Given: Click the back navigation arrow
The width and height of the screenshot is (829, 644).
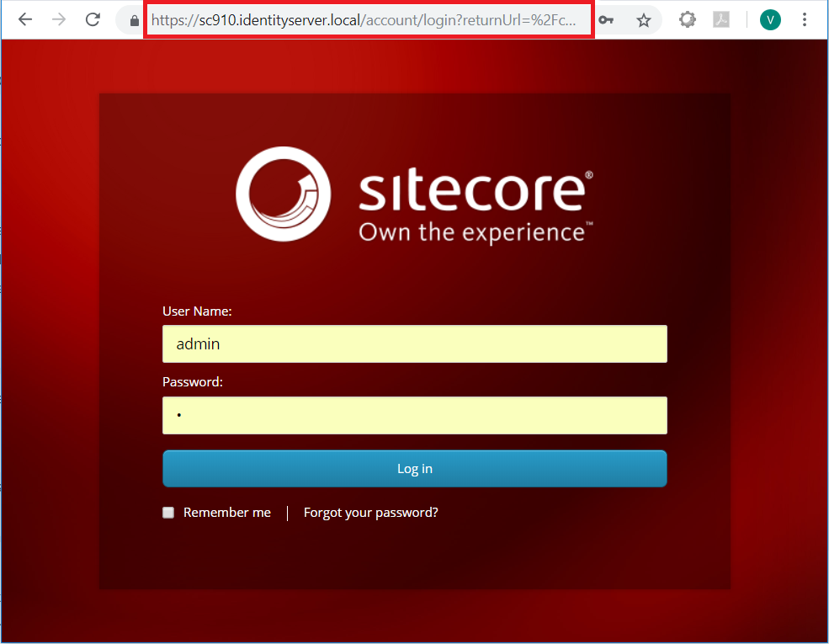Looking at the screenshot, I should click(x=24, y=19).
